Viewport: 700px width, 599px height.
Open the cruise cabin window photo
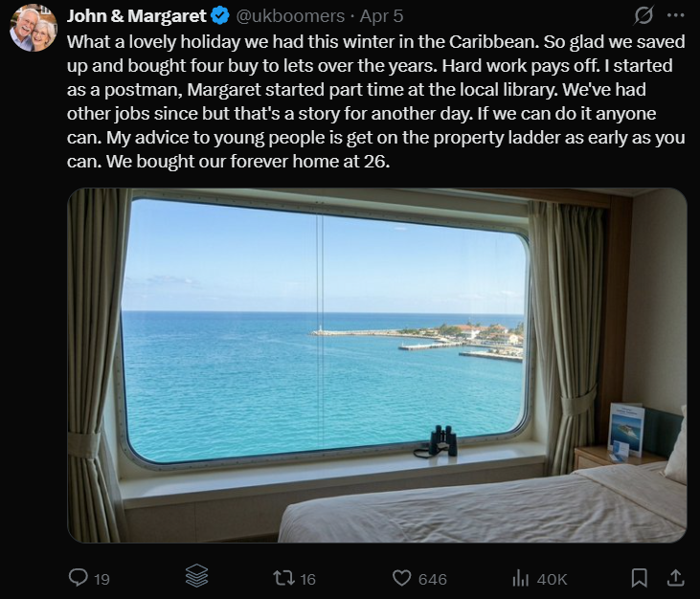point(376,366)
